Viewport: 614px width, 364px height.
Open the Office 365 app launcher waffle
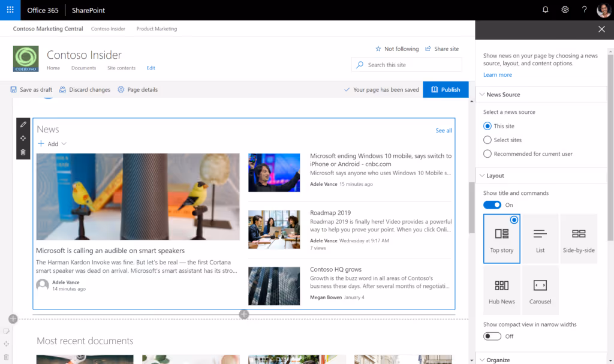10,10
